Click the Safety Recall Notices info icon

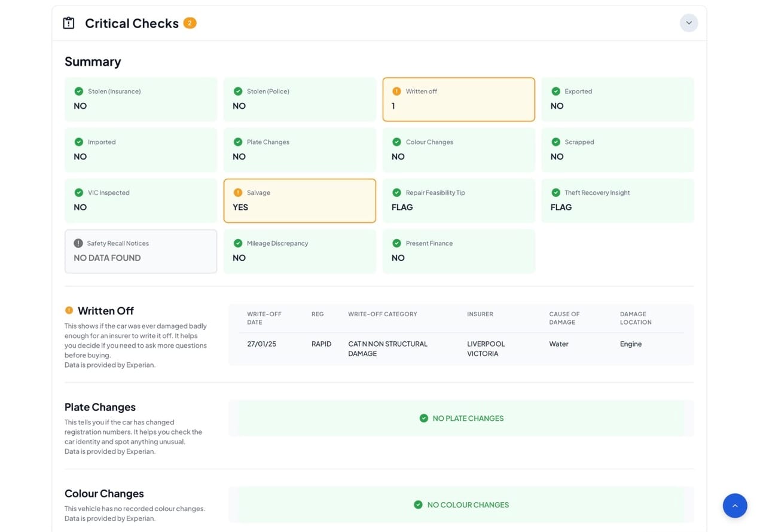[x=78, y=243]
